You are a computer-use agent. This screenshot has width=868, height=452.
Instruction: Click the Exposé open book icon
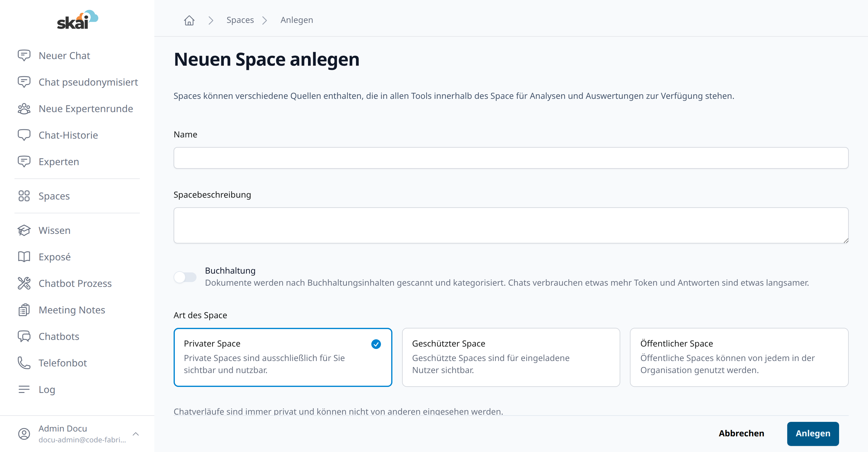coord(24,257)
